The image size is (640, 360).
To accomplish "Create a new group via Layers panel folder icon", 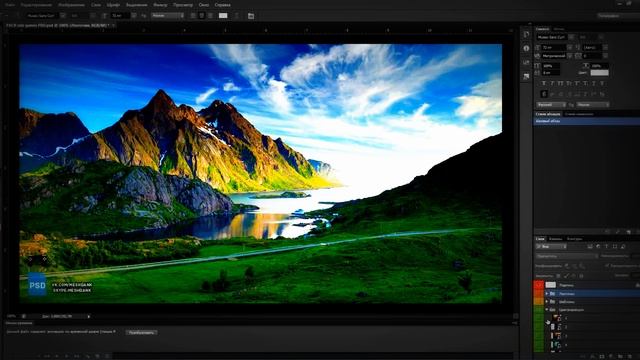I will (x=620, y=356).
